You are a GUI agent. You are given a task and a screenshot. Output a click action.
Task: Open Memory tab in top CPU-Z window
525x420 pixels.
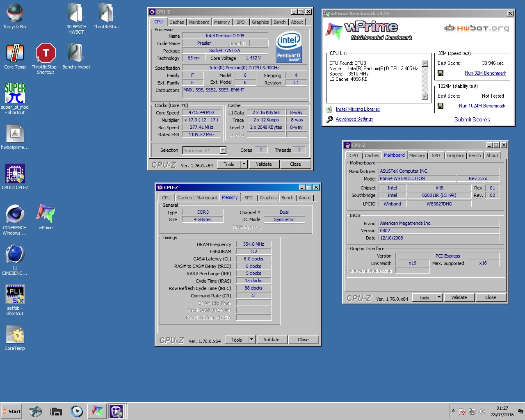tap(222, 22)
